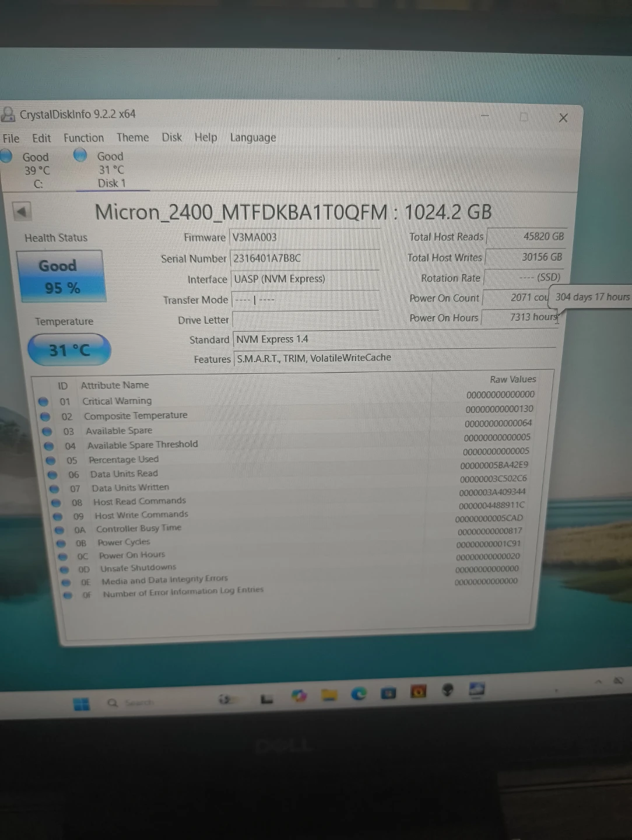Click the Serial Number field
The height and width of the screenshot is (840, 632).
click(x=305, y=258)
